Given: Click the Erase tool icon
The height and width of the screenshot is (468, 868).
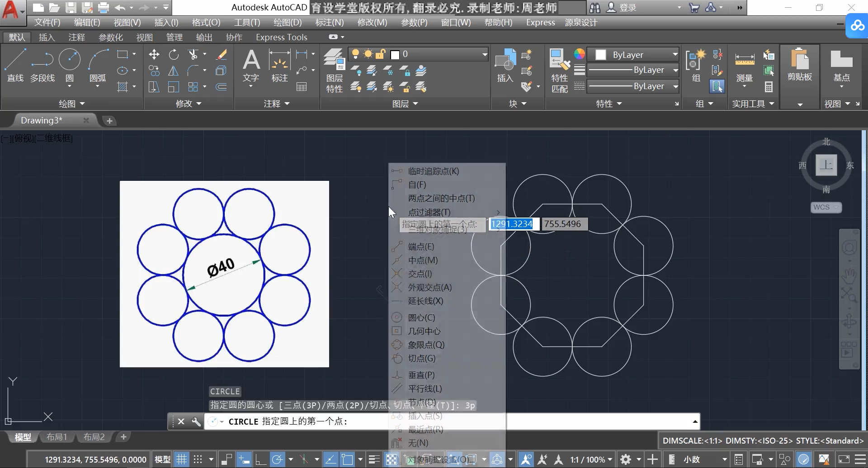Looking at the screenshot, I should pyautogui.click(x=221, y=54).
